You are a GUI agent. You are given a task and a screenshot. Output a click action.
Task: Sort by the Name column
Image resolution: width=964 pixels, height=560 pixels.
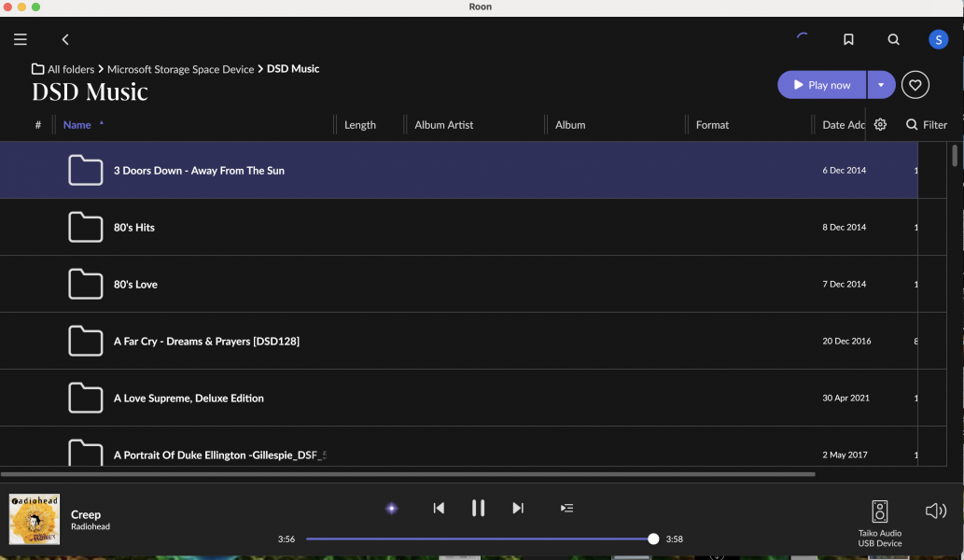click(x=77, y=124)
